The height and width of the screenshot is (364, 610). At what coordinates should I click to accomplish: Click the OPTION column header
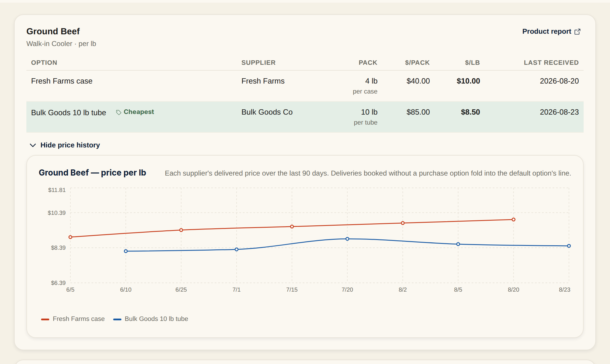coord(44,63)
